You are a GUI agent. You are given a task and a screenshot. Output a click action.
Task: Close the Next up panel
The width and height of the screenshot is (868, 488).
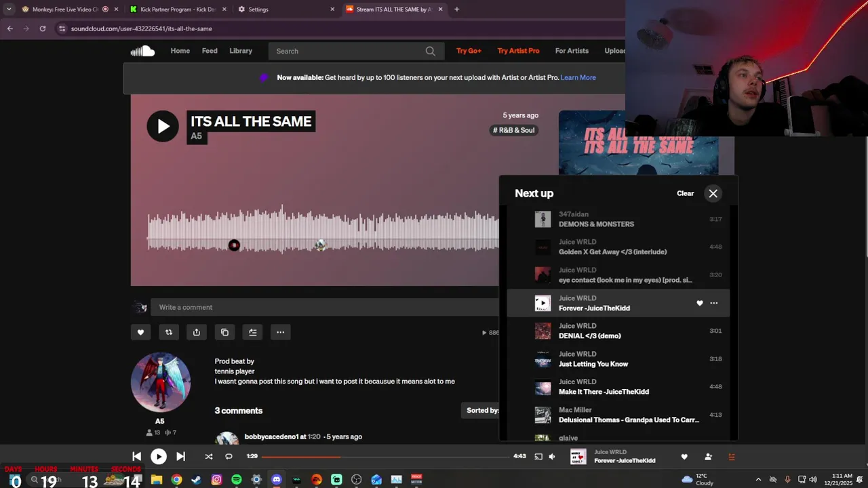coord(713,194)
